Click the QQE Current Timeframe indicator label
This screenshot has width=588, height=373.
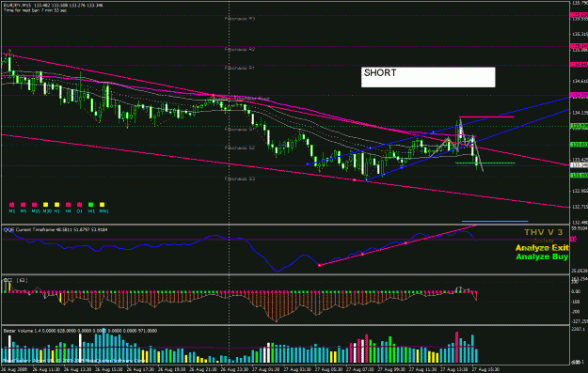(56, 229)
